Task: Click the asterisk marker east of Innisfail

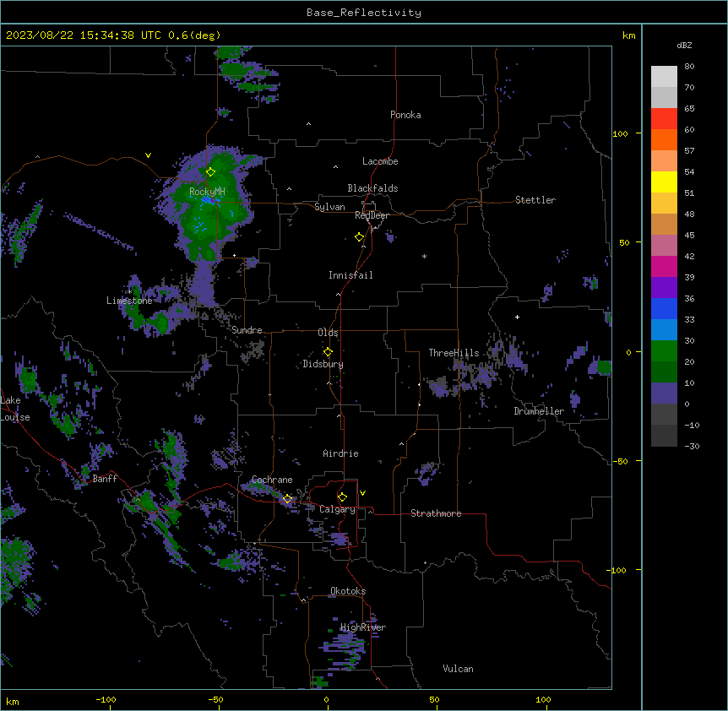Action: tap(424, 256)
